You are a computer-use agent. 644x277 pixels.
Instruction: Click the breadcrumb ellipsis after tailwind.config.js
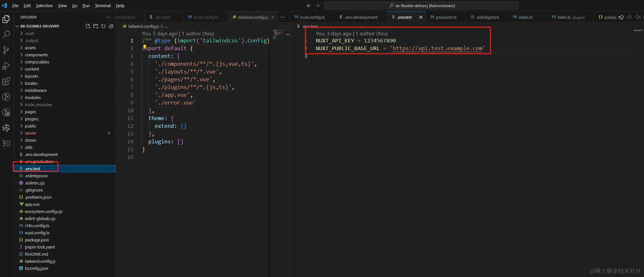[x=166, y=26]
